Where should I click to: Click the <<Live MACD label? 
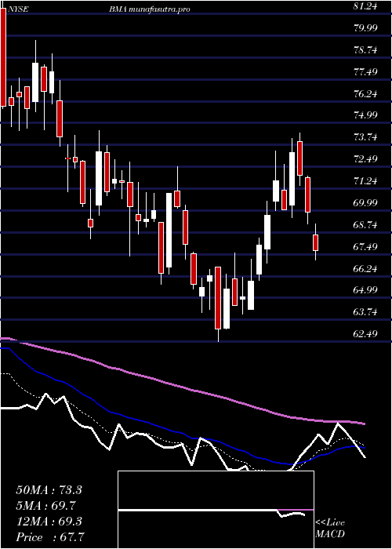click(x=330, y=529)
